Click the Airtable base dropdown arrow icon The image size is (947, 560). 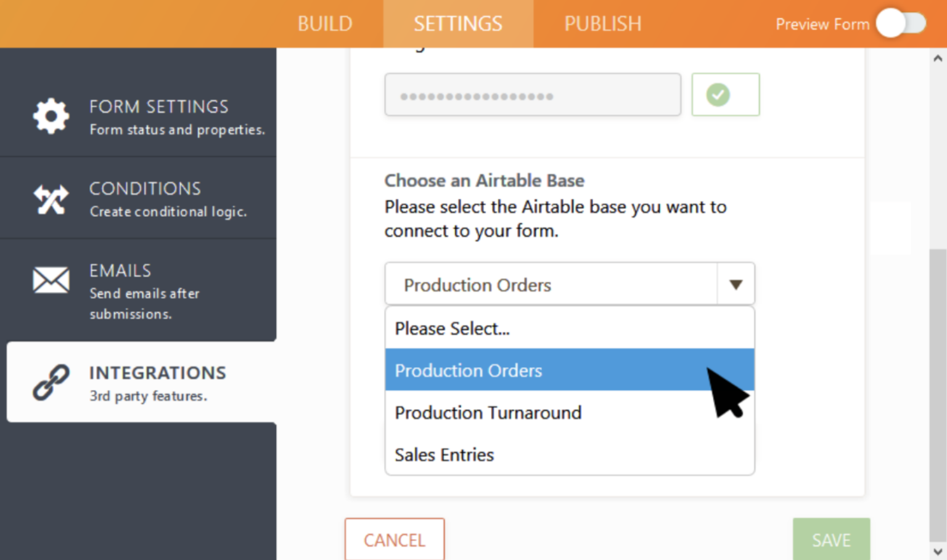pos(736,285)
